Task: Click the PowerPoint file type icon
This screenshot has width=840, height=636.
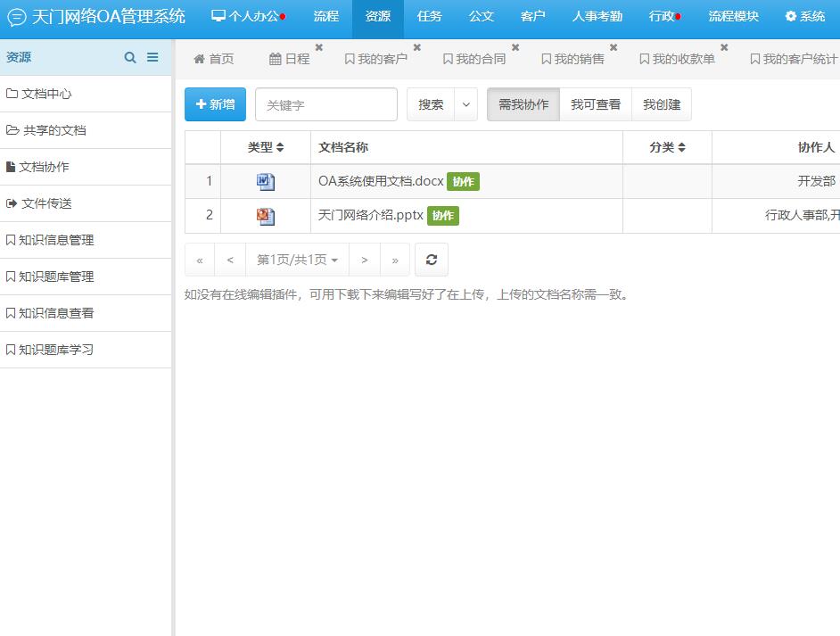Action: point(266,216)
